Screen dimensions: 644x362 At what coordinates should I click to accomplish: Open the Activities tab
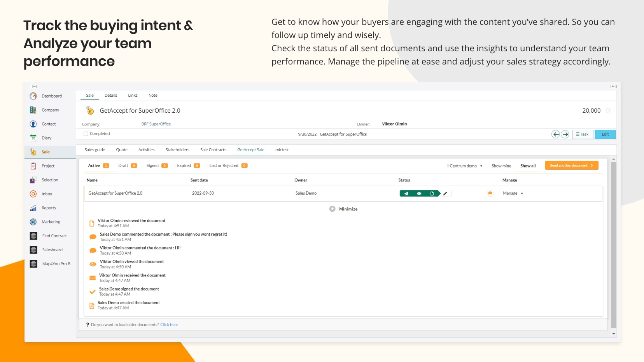pos(146,150)
